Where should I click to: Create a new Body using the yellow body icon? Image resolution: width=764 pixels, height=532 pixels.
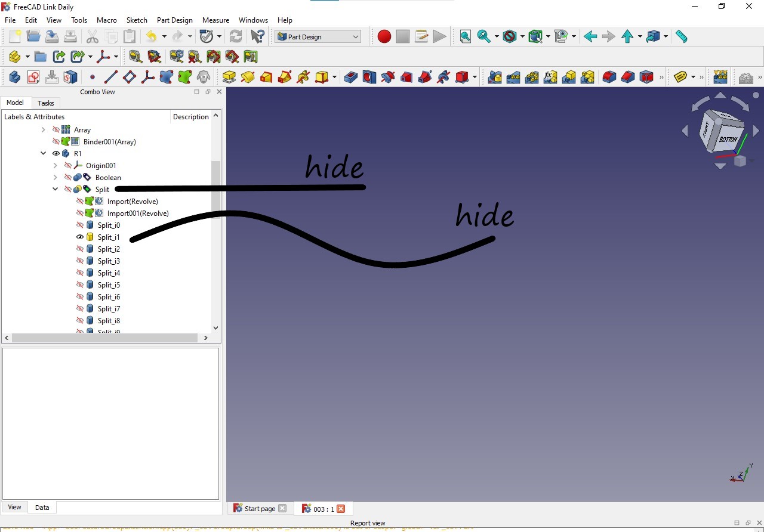pos(13,56)
